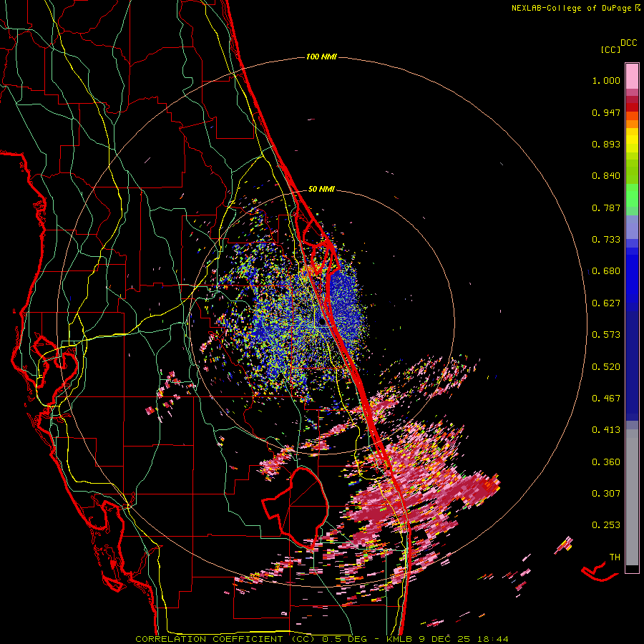
Task: Click the 0.733 scale label
Action: click(x=606, y=240)
